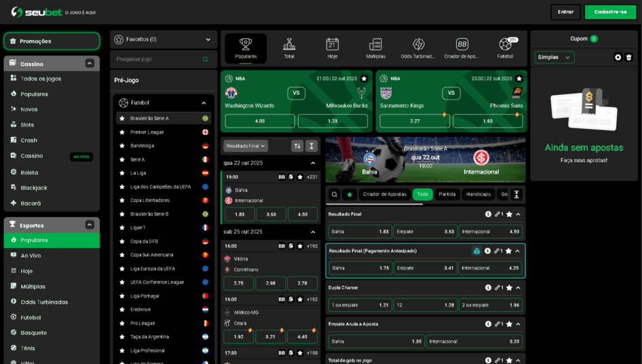
Task: Select Empate 3.63 in Resultado Final
Action: tap(425, 232)
